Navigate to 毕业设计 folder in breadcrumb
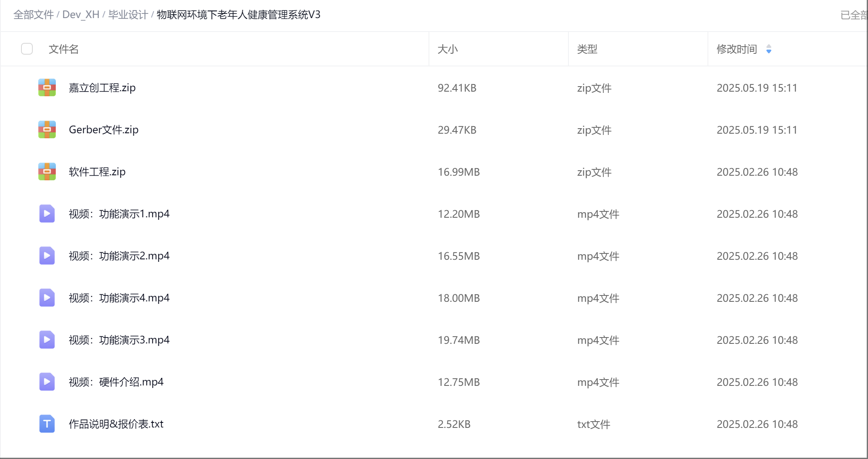This screenshot has height=459, width=868. point(128,15)
